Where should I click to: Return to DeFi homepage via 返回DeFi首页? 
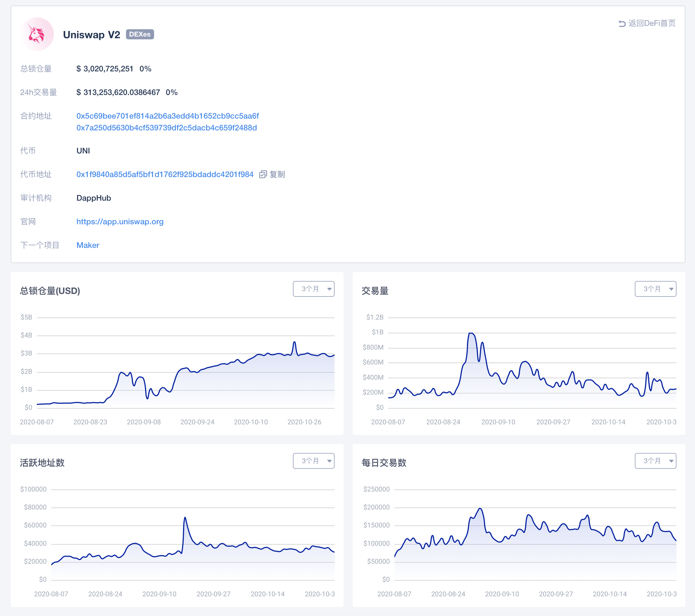[651, 23]
